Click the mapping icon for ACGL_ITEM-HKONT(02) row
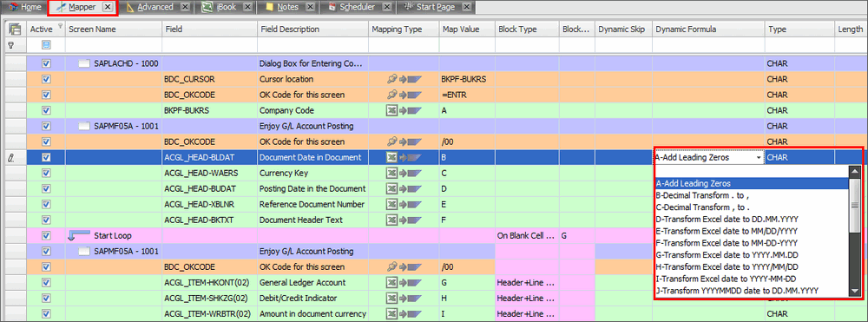Screen dimensions: 868x322 404,283
